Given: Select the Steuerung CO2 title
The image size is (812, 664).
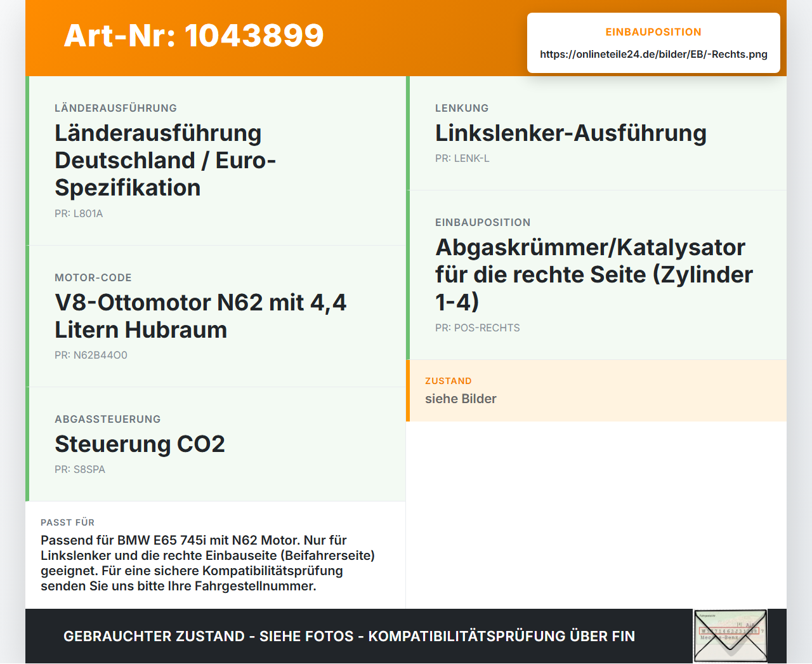Looking at the screenshot, I should pos(140,444).
